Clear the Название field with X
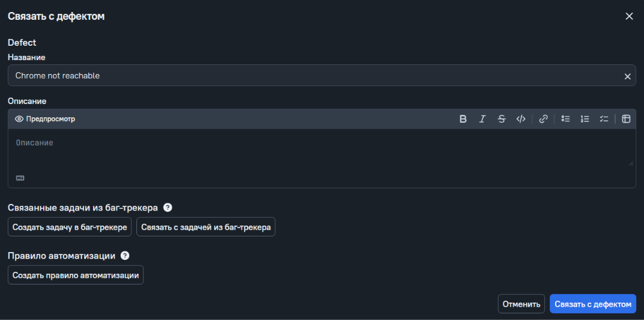The width and height of the screenshot is (644, 320). click(628, 76)
